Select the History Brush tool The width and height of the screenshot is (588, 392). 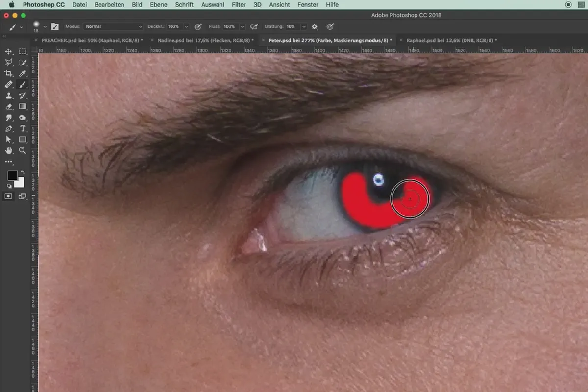(x=23, y=96)
